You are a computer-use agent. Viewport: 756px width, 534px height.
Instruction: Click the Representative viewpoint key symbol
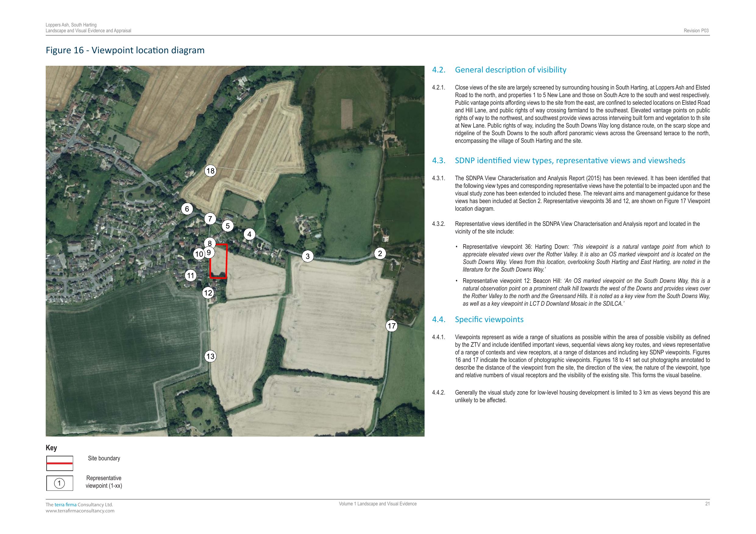tap(60, 483)
